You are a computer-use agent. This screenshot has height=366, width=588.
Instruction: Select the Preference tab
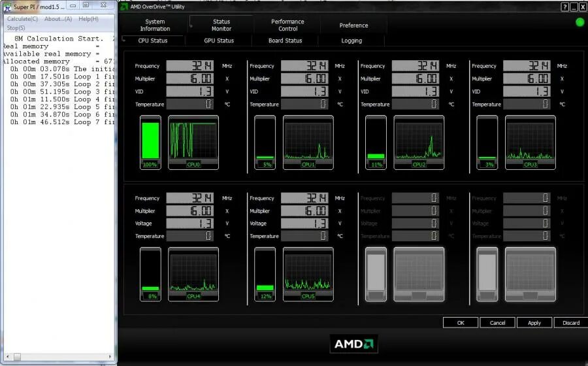tap(353, 25)
